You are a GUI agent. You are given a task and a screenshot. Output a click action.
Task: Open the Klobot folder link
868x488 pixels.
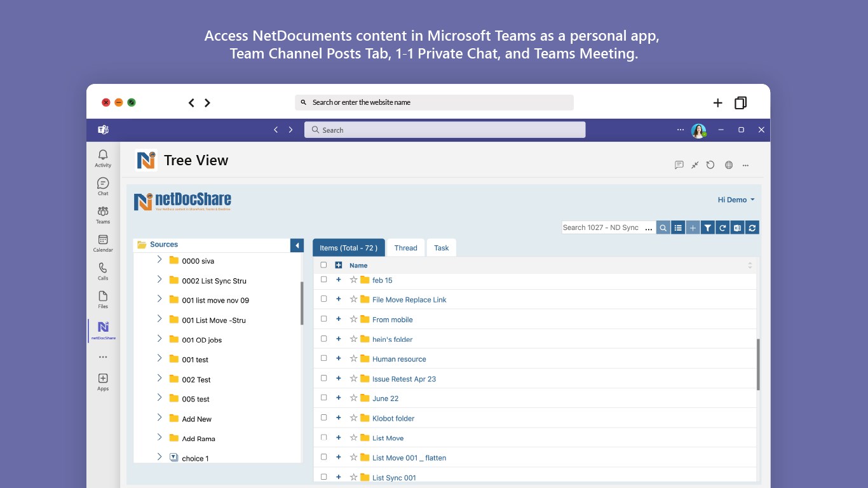[393, 418]
